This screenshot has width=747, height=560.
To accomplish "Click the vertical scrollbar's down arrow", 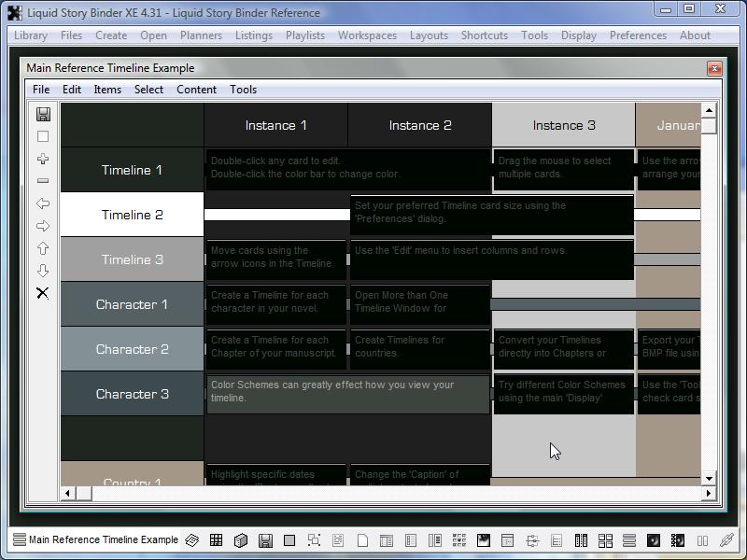I will point(709,478).
